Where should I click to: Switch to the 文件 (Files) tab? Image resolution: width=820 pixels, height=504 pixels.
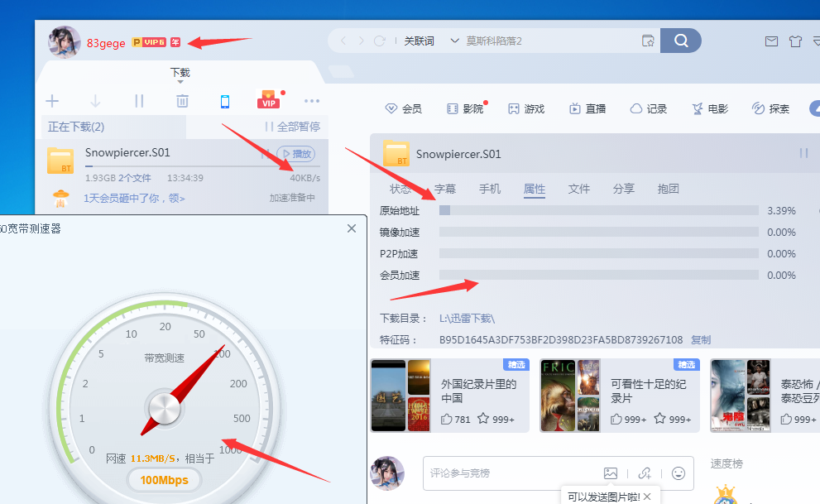pyautogui.click(x=578, y=189)
